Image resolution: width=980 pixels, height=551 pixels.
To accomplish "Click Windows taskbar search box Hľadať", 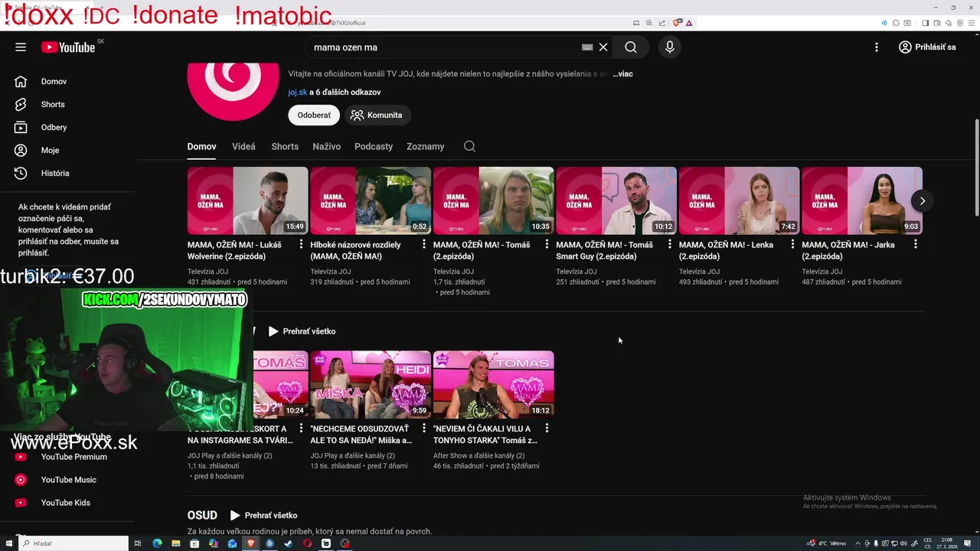I will pos(73,543).
